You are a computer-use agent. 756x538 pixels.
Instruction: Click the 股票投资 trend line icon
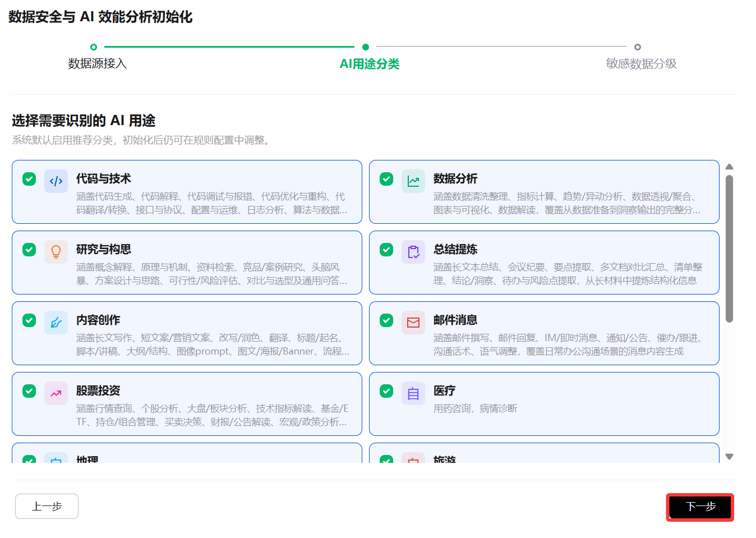click(56, 393)
